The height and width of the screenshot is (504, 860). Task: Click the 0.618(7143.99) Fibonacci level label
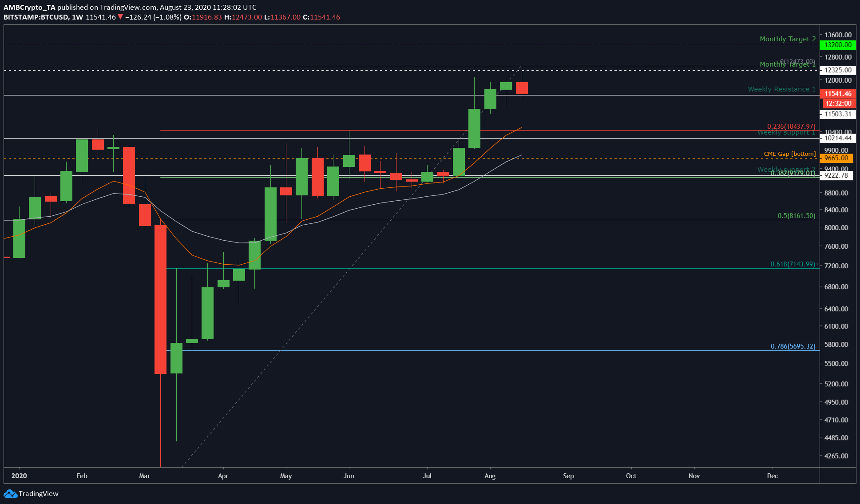793,264
